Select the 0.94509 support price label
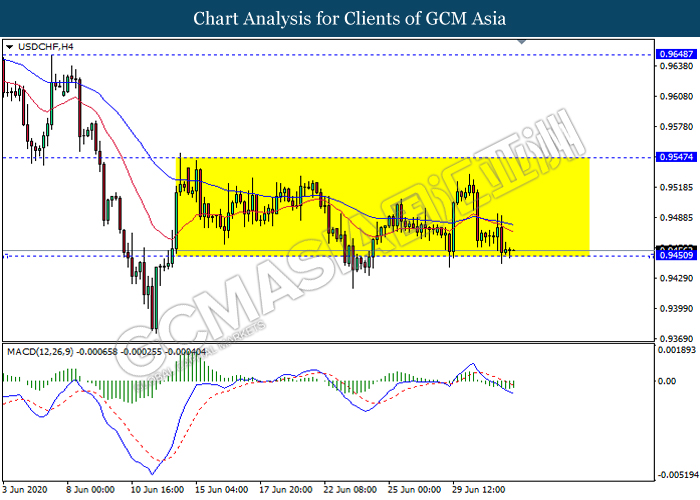This screenshot has width=700, height=500. pyautogui.click(x=676, y=255)
